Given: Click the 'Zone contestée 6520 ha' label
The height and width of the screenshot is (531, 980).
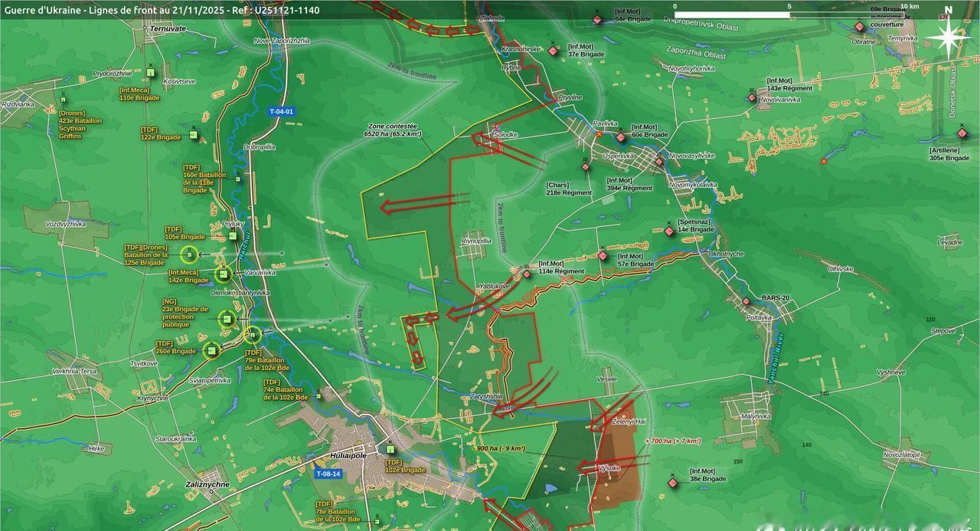Looking at the screenshot, I should [x=393, y=129].
